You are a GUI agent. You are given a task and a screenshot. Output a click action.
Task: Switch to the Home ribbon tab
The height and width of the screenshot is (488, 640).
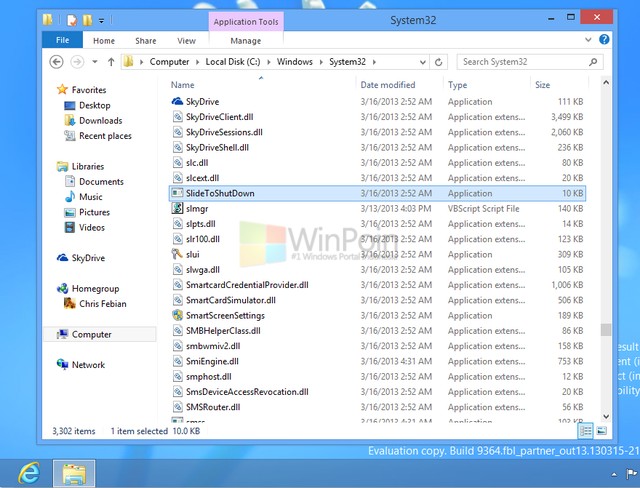tap(104, 41)
